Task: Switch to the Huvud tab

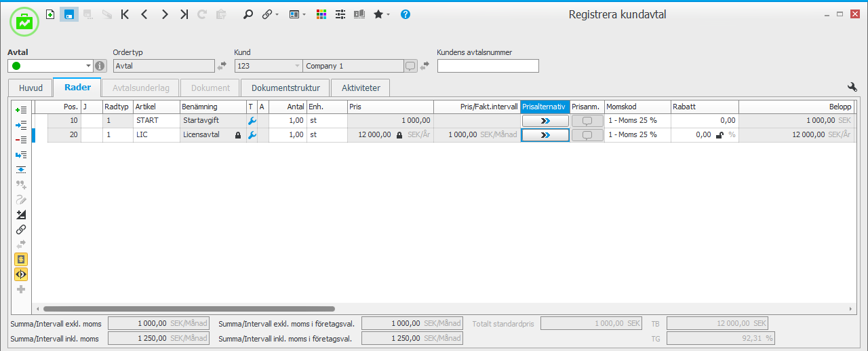Action: click(x=31, y=88)
